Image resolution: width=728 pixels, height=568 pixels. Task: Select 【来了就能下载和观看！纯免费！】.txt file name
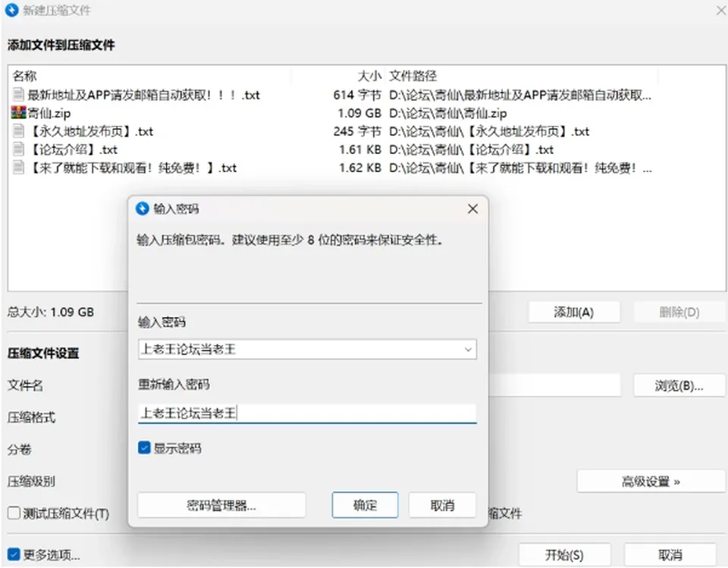[x=133, y=168]
